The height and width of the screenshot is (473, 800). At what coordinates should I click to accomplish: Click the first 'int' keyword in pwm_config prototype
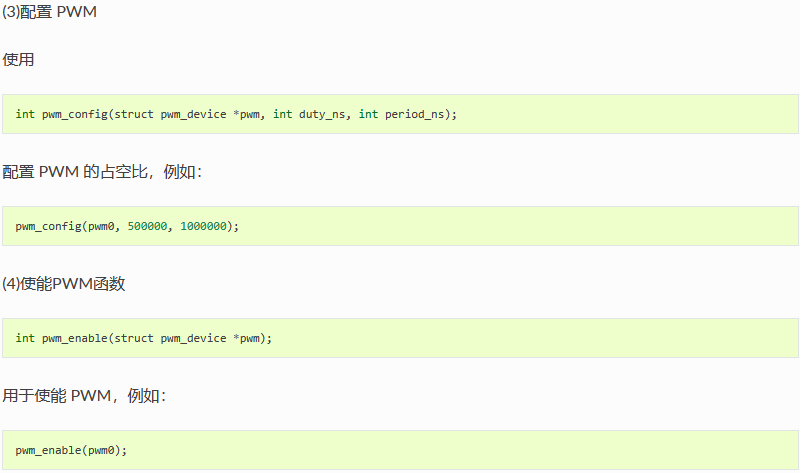25,114
